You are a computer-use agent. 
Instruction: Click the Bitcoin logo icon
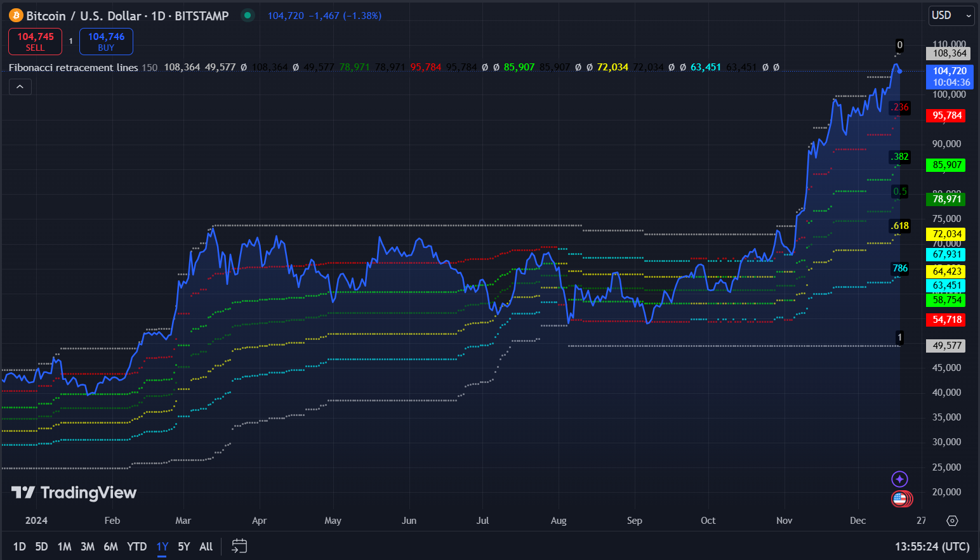(16, 16)
